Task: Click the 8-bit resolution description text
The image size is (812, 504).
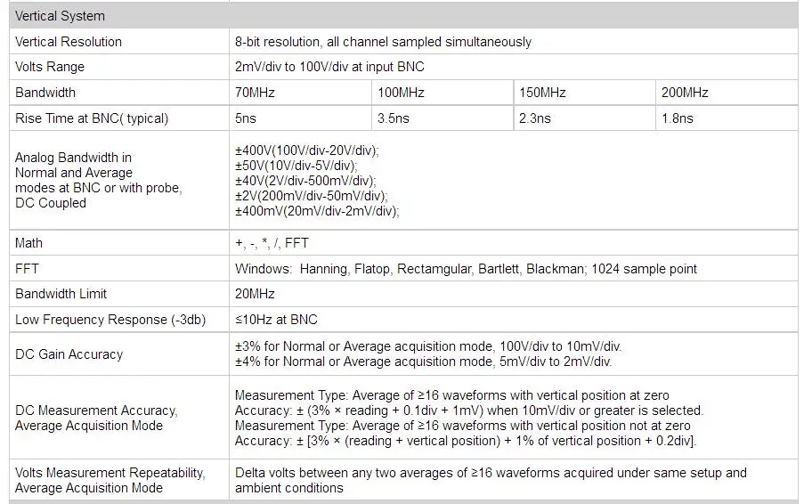Action: [x=383, y=42]
